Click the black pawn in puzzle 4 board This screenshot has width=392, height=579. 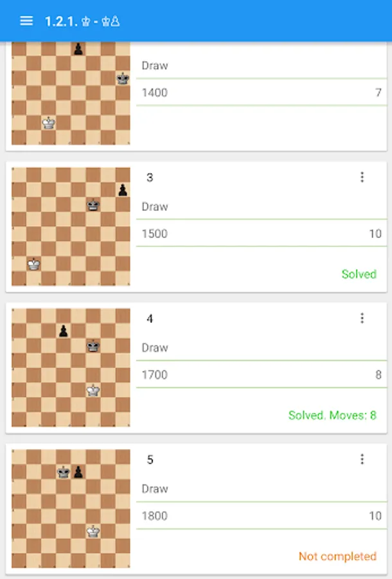pos(64,331)
